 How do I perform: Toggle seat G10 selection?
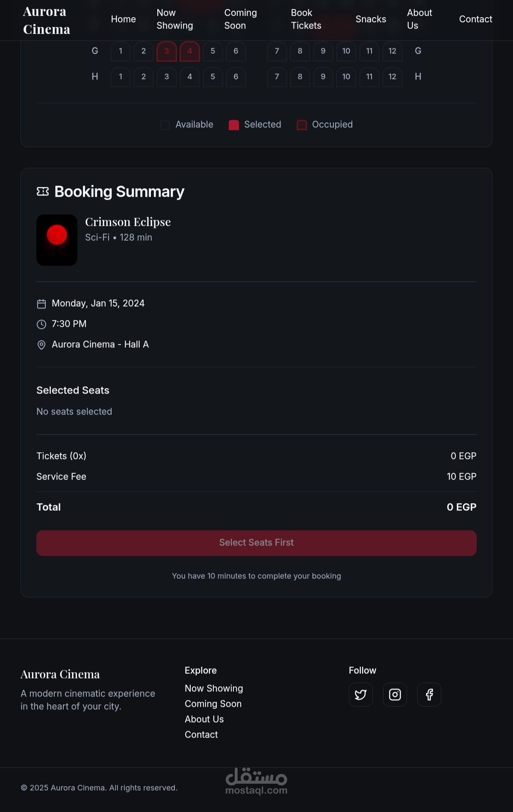coord(346,51)
